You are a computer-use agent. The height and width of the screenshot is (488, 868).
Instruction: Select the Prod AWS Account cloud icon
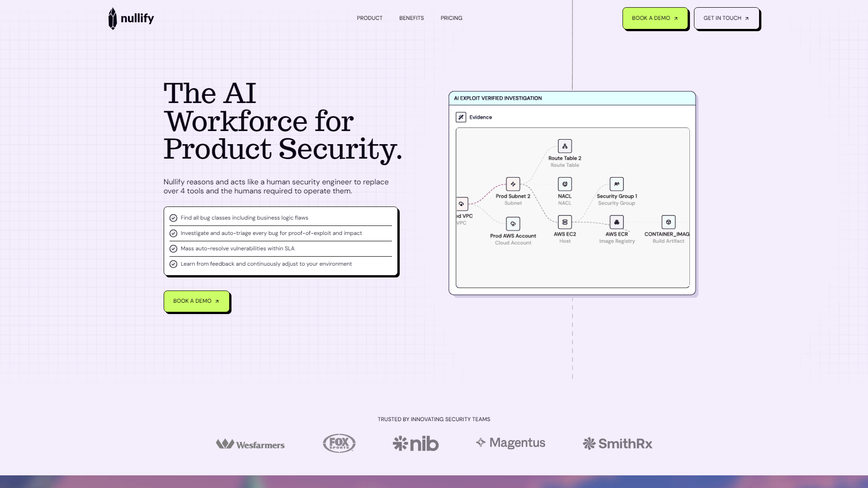click(513, 223)
